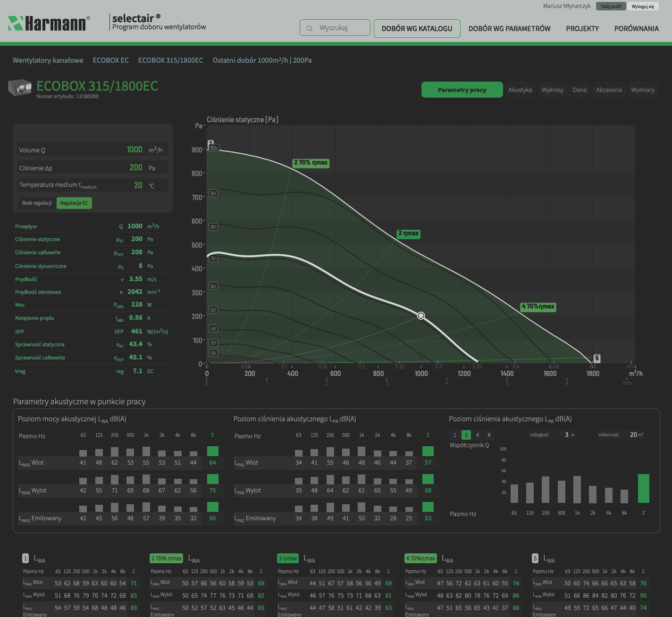Set Współczynnik Q to 2
The height and width of the screenshot is (617, 672).
click(x=466, y=435)
